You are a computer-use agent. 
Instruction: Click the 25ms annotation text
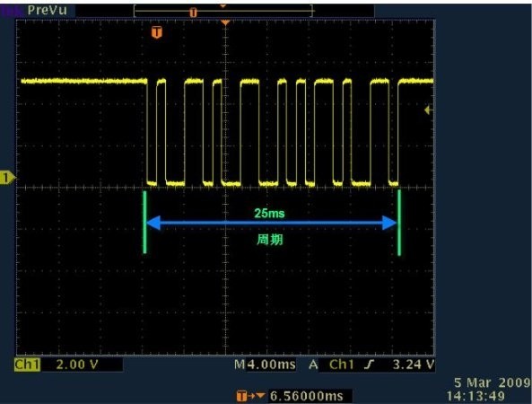269,213
